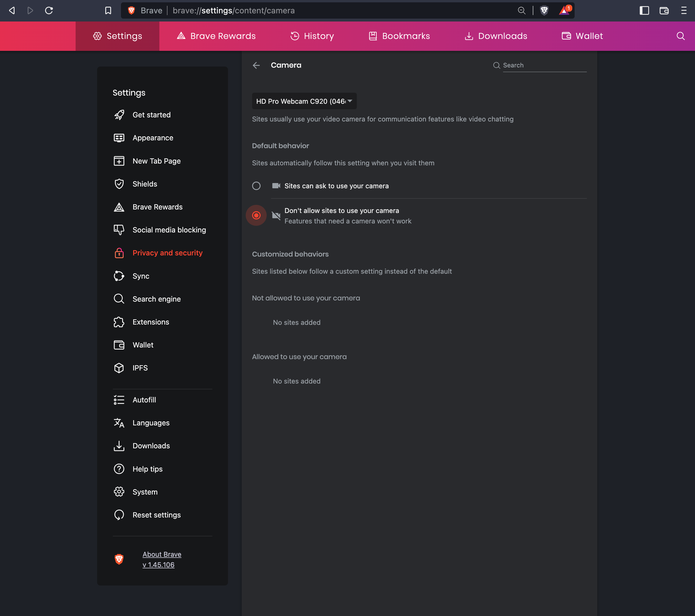Expand browser menu with hamburger icon

[687, 10]
